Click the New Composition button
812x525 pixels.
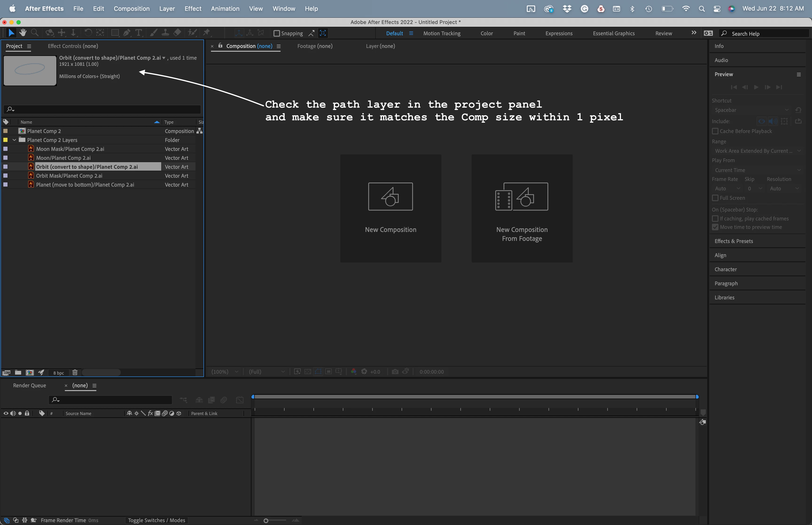[x=390, y=208]
